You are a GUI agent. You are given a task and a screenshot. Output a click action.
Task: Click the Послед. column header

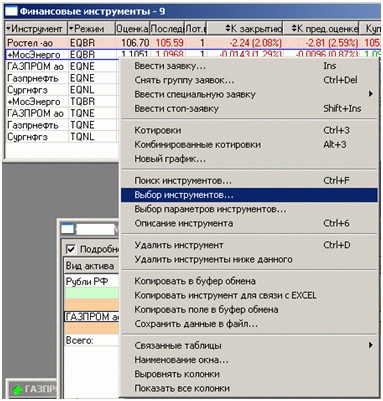click(x=167, y=29)
